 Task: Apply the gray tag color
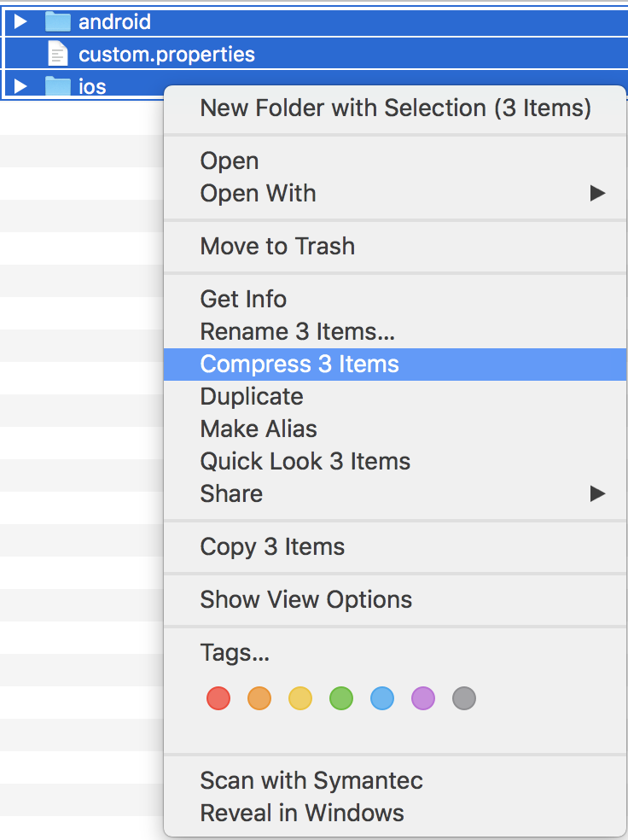coord(464,698)
